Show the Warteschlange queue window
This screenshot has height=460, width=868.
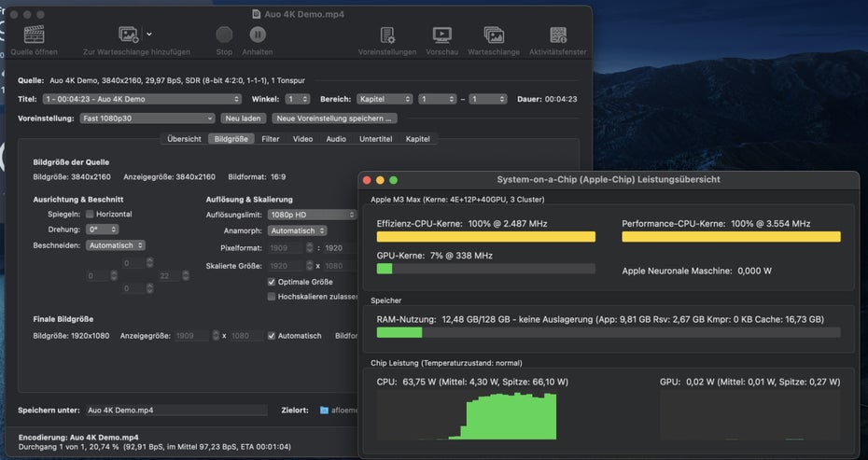494,35
